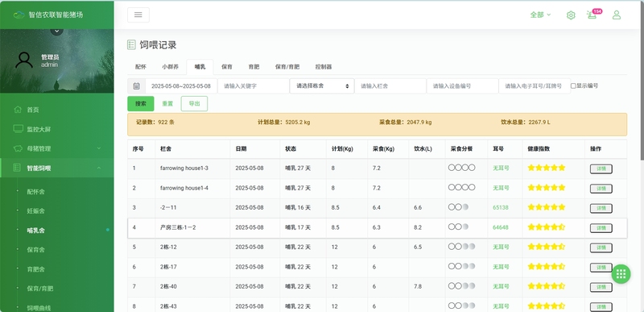Viewport: 644px width, 312px height.
Task: Click 无耳号 link in farrowing house1-3 row
Action: click(501, 168)
